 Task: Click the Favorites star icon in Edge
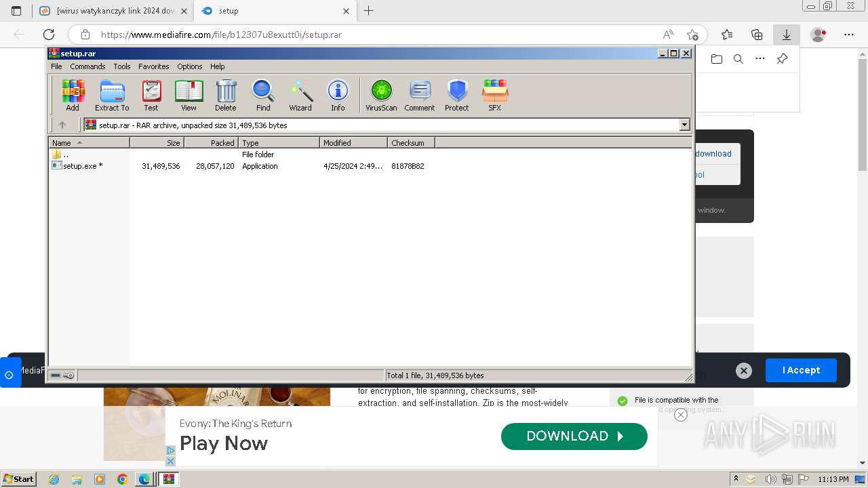[727, 35]
